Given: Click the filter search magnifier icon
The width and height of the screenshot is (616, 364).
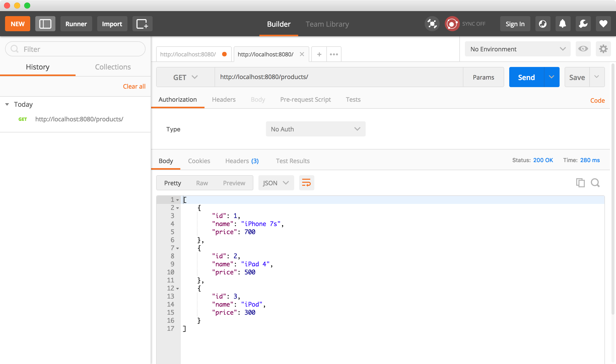Looking at the screenshot, I should point(15,49).
